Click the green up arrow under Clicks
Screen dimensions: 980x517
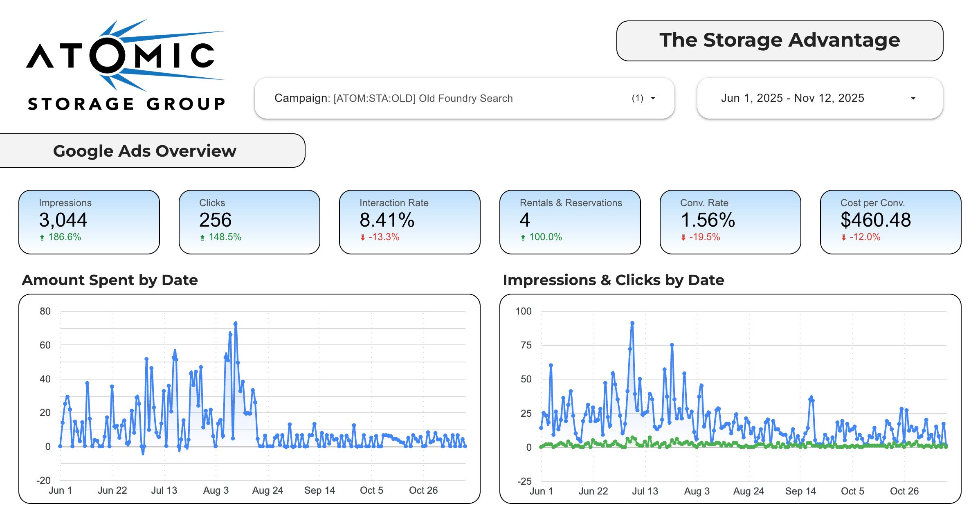pos(202,237)
